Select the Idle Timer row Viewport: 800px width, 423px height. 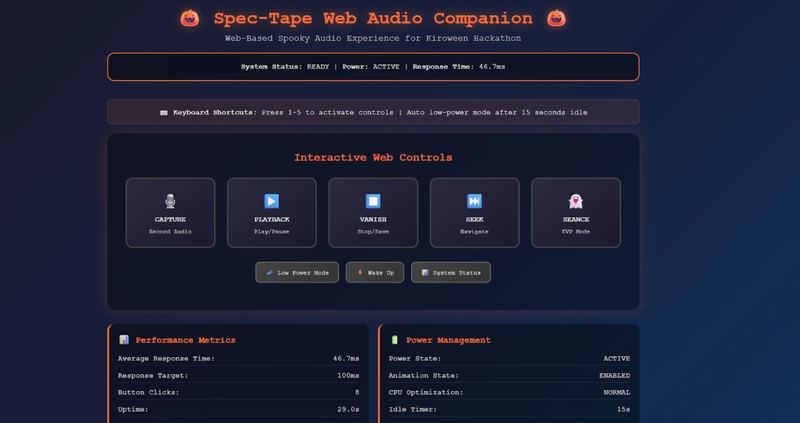(x=509, y=410)
